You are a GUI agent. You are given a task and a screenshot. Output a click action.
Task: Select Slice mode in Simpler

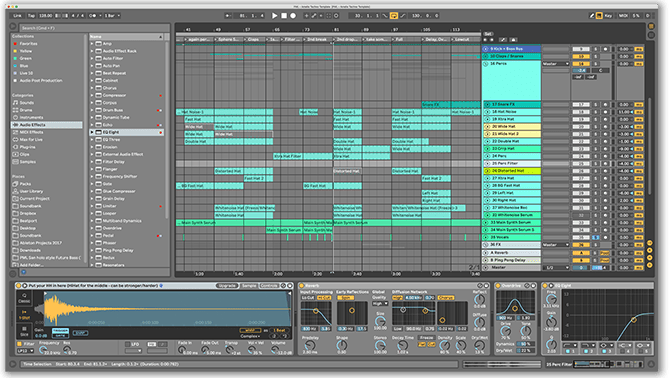(24, 331)
